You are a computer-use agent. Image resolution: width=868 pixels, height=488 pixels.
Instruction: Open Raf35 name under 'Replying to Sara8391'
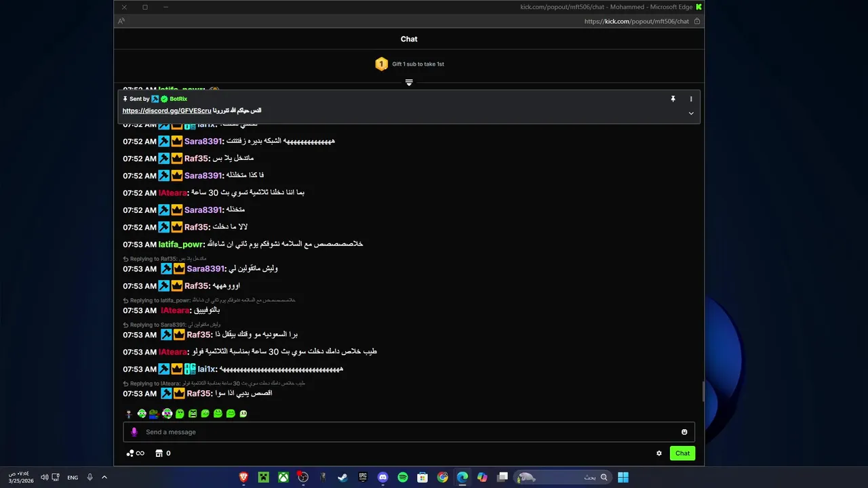click(x=199, y=335)
